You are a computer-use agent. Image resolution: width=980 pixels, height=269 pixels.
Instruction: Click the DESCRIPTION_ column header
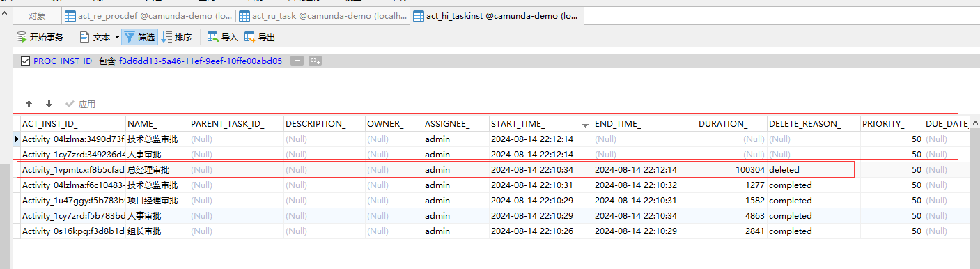pos(325,124)
